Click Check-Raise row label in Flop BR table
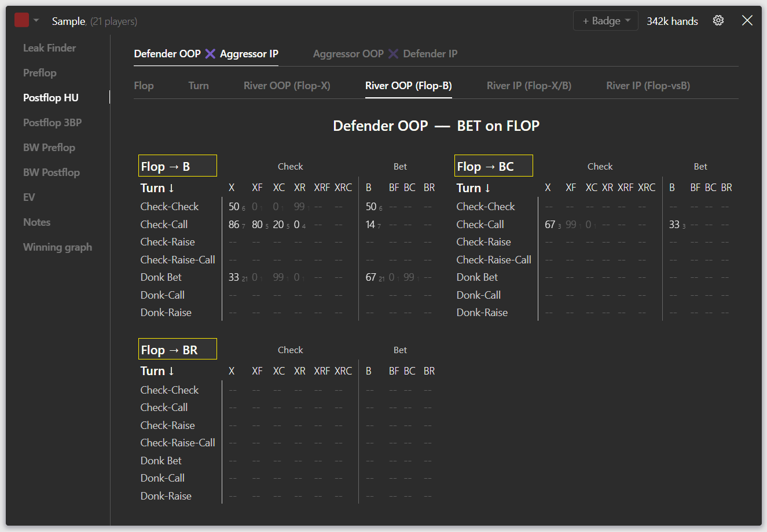The height and width of the screenshot is (532, 767). pos(168,425)
